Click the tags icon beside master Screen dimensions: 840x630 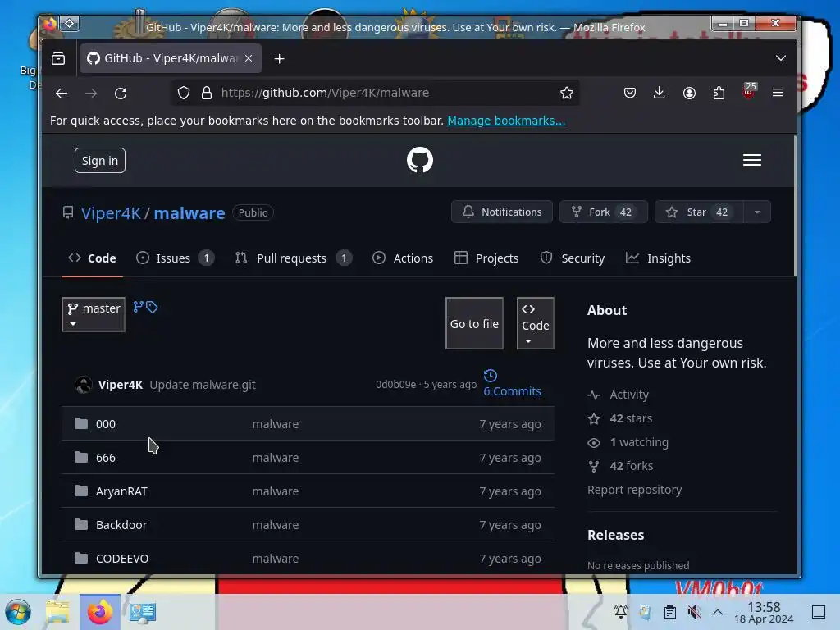(152, 307)
